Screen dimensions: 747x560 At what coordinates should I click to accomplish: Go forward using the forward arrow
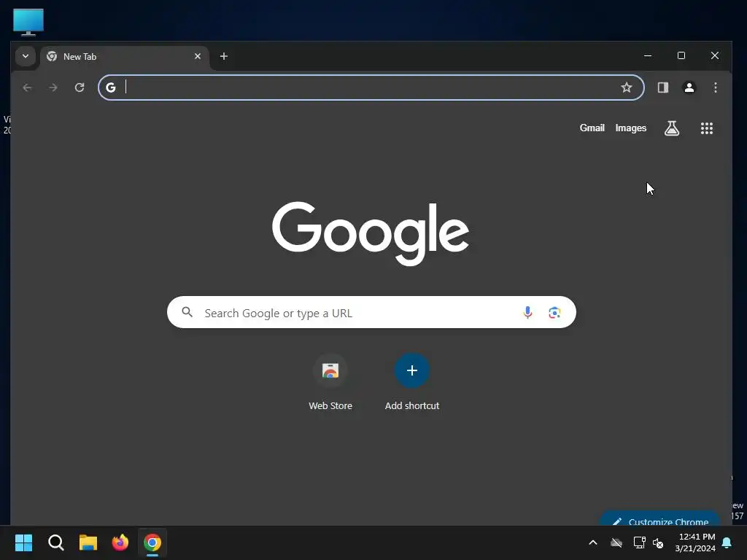click(53, 87)
